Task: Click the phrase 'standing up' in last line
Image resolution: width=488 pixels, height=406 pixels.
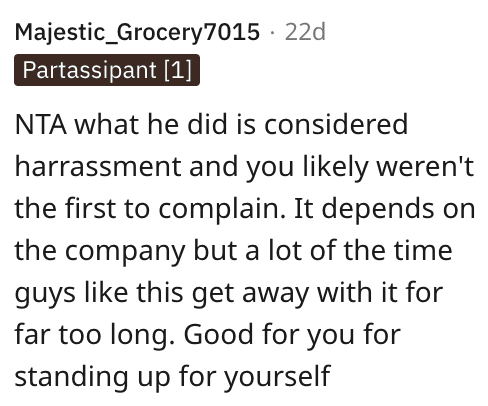Action: [93, 377]
